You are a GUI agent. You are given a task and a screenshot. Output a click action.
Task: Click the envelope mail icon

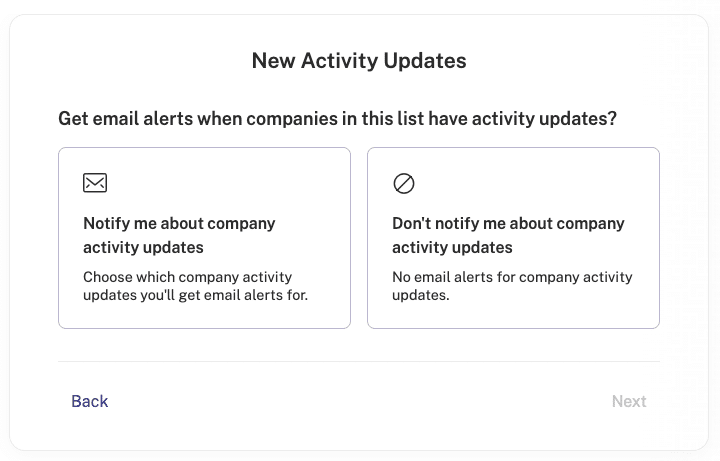pos(95,183)
